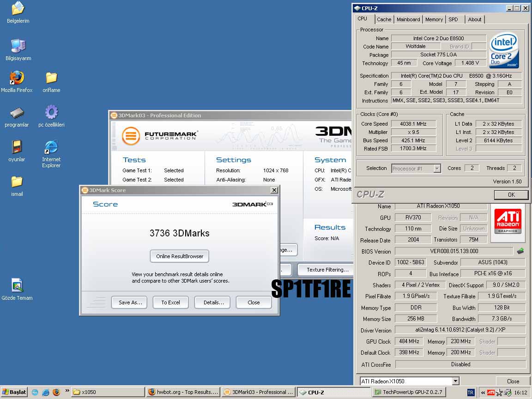Image resolution: width=532 pixels, height=399 pixels.
Task: Click the GPU-Z BIOS Version VER008.015.139.000 field
Action: 454,251
